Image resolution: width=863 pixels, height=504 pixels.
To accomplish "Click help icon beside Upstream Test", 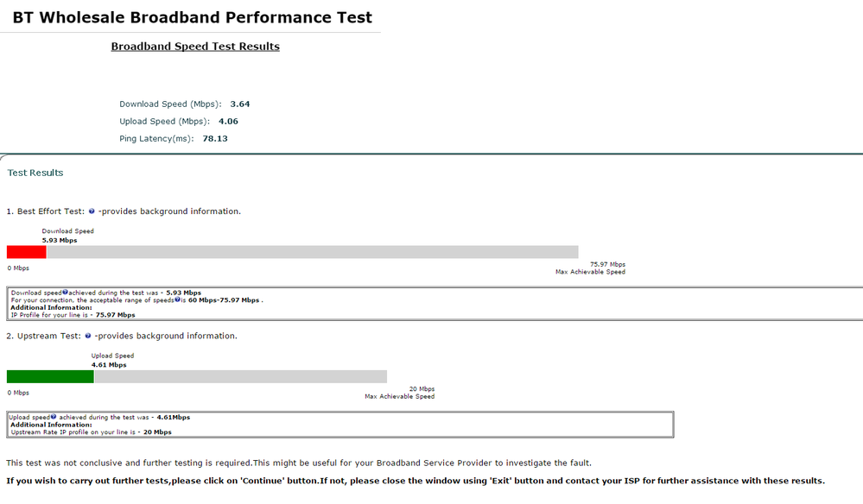I will click(87, 336).
